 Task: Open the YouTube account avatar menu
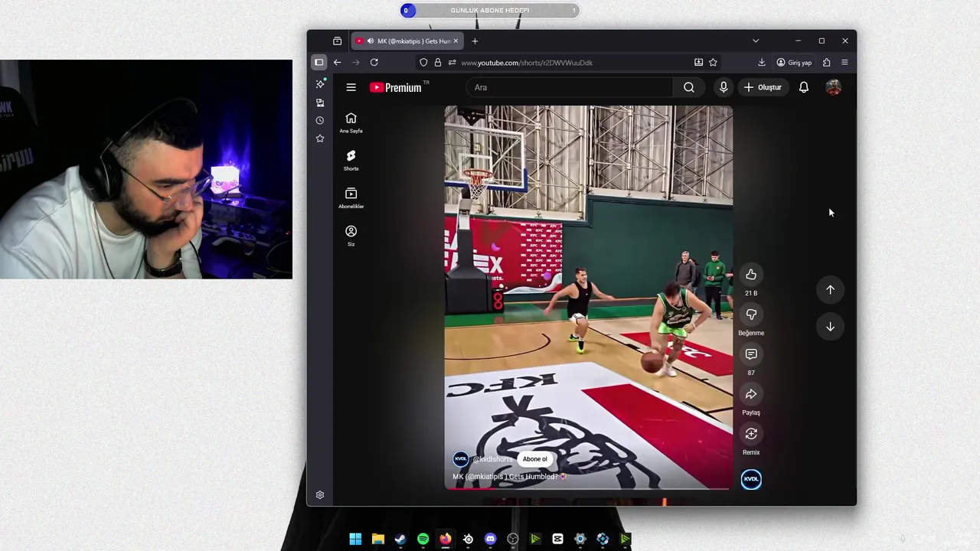834,87
